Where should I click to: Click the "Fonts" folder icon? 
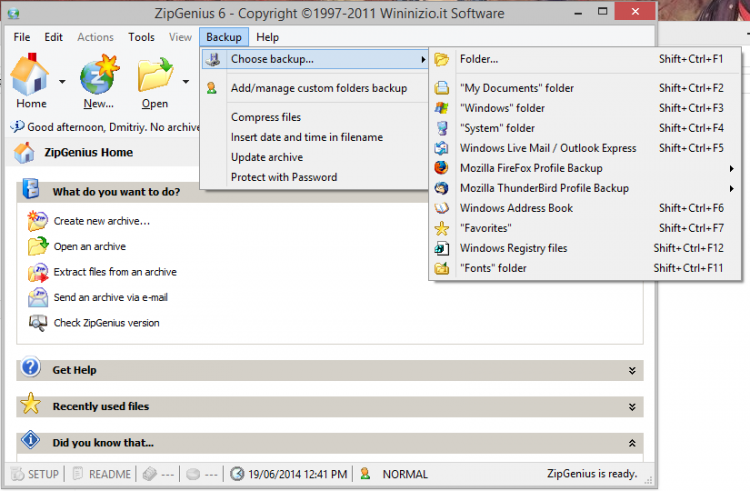tap(441, 268)
